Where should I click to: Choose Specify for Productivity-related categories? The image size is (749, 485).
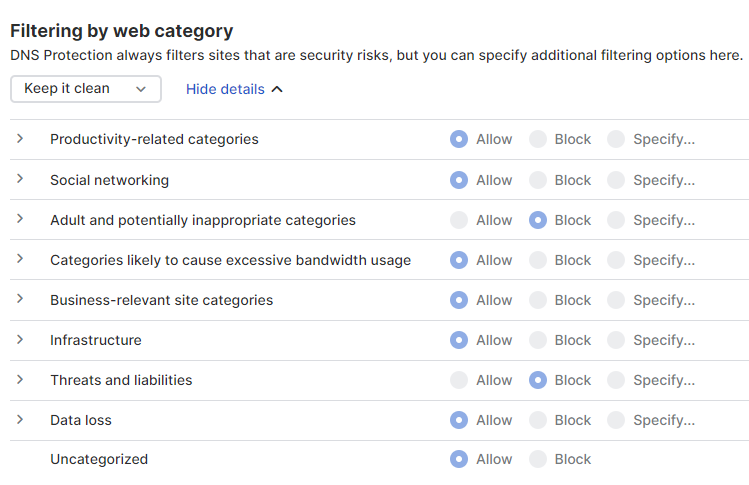[616, 140]
